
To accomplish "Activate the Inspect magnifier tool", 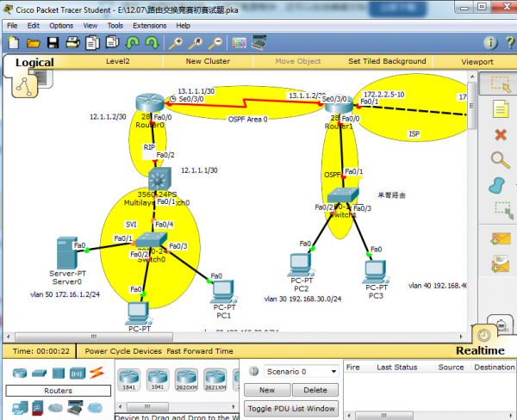I will click(x=500, y=160).
